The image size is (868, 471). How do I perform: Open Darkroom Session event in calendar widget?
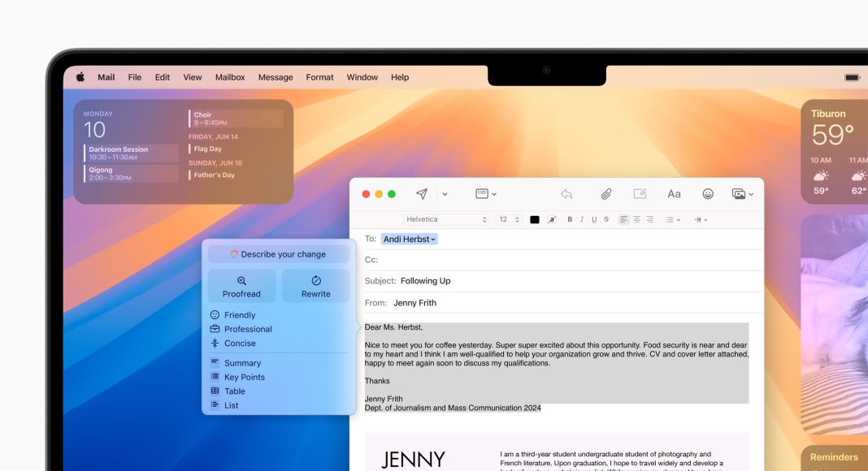coord(131,153)
